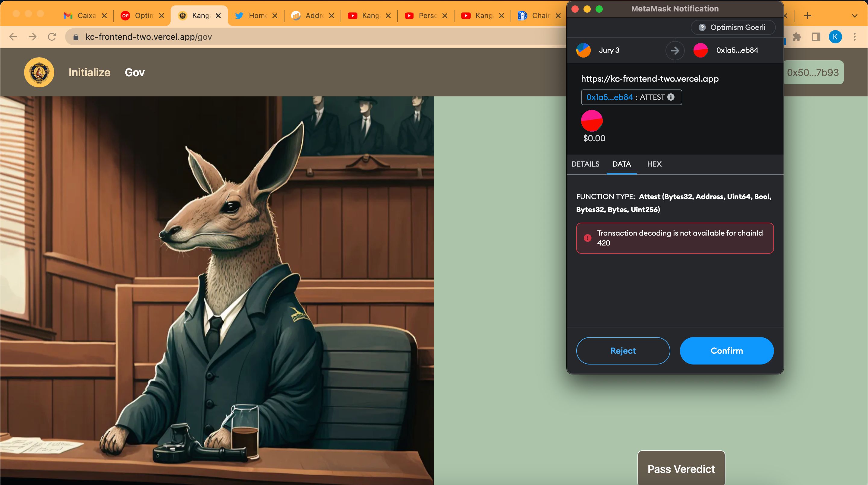Close the Addr tab

point(331,15)
